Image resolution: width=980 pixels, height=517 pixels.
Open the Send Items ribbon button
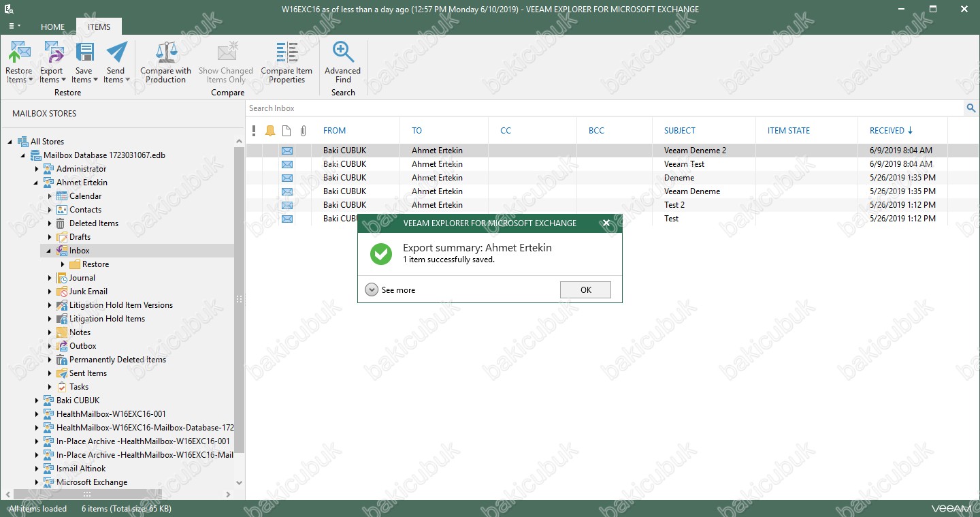click(116, 62)
